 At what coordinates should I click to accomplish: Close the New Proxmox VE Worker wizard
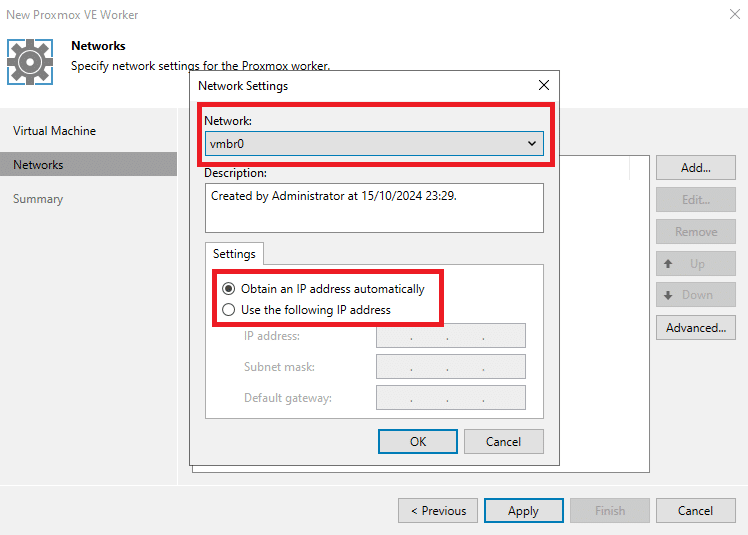point(735,14)
